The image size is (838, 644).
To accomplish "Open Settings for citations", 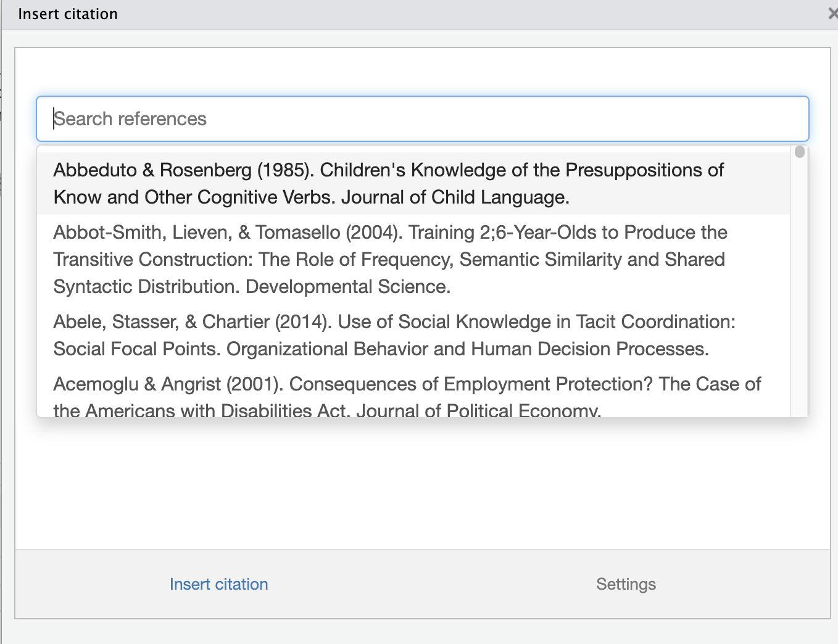I will point(626,584).
